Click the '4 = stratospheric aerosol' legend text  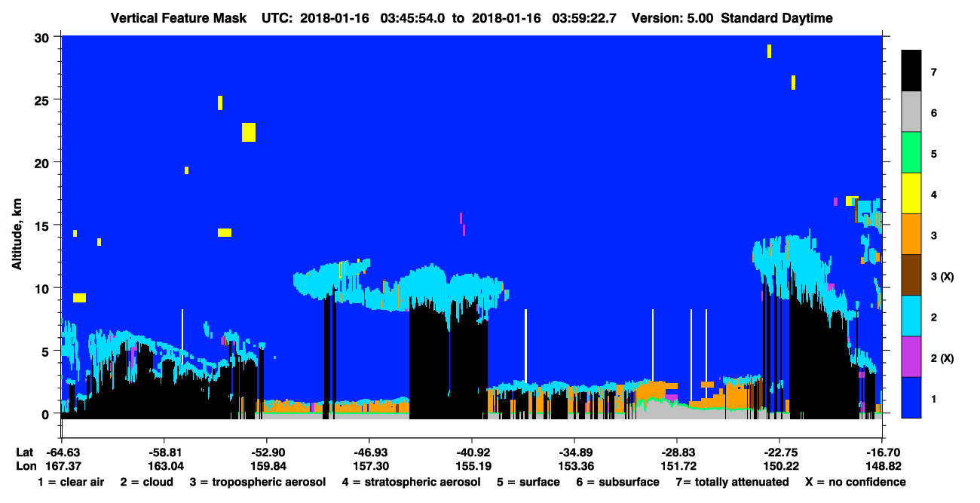[x=410, y=482]
